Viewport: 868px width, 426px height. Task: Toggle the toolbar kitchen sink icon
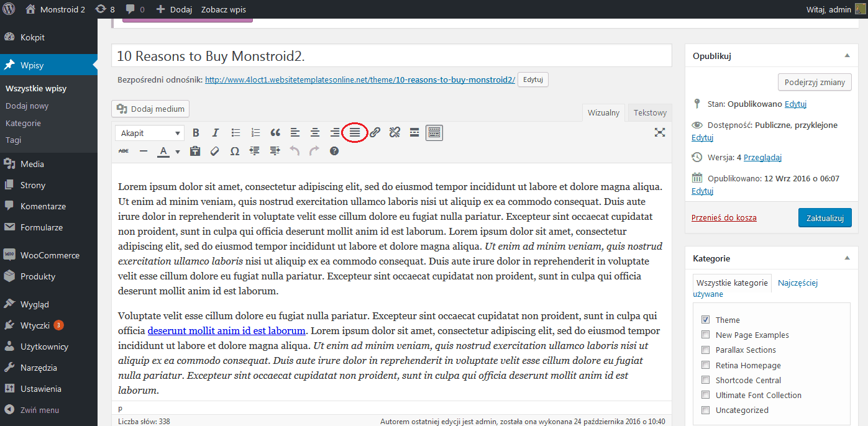point(434,132)
